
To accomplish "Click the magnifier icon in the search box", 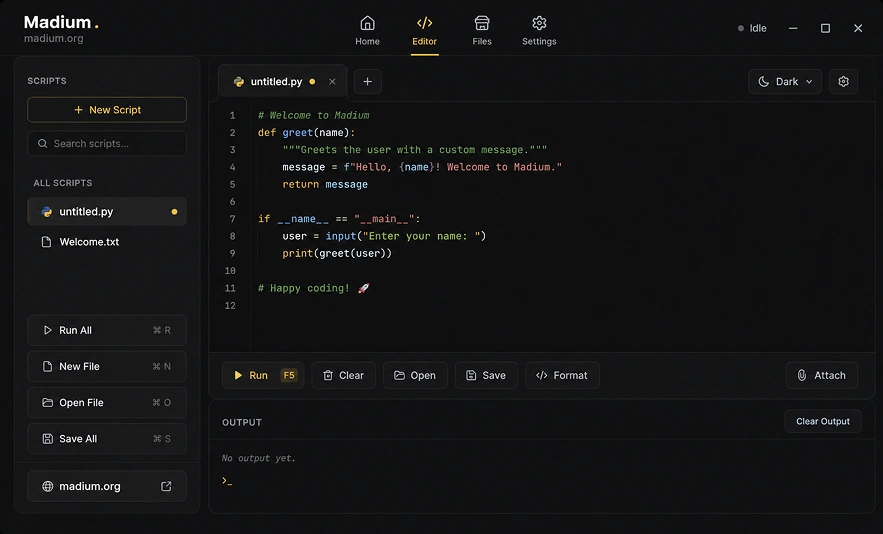I will tap(42, 144).
